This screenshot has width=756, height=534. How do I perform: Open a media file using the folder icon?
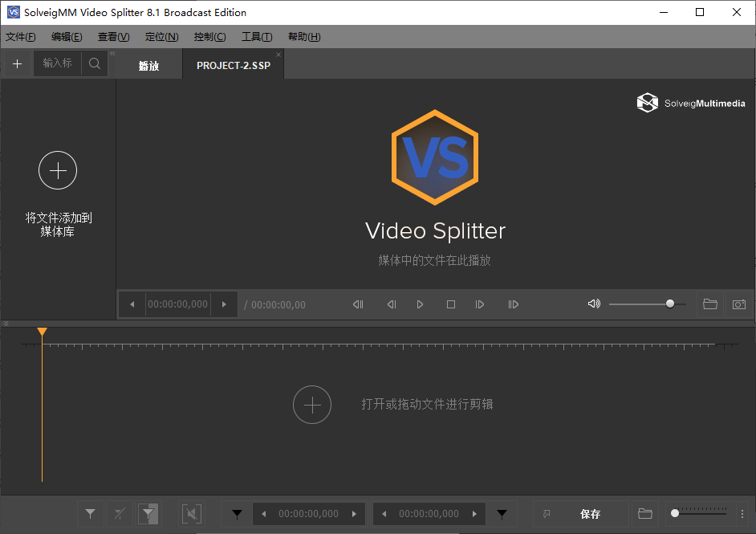point(709,304)
